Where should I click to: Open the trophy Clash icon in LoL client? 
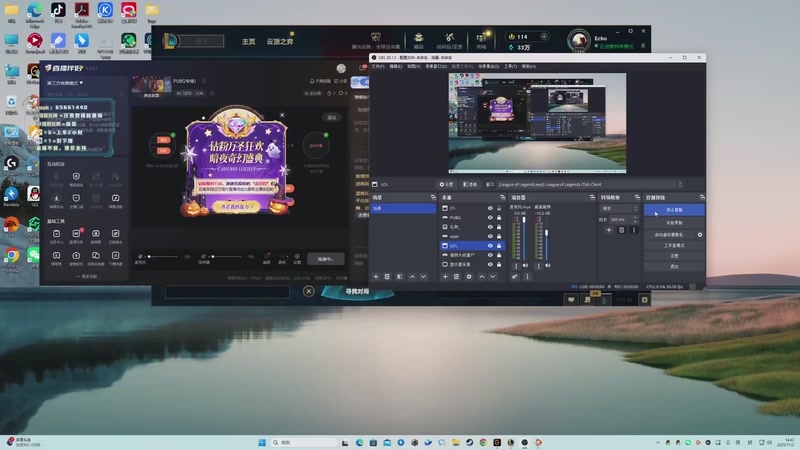coord(376,37)
